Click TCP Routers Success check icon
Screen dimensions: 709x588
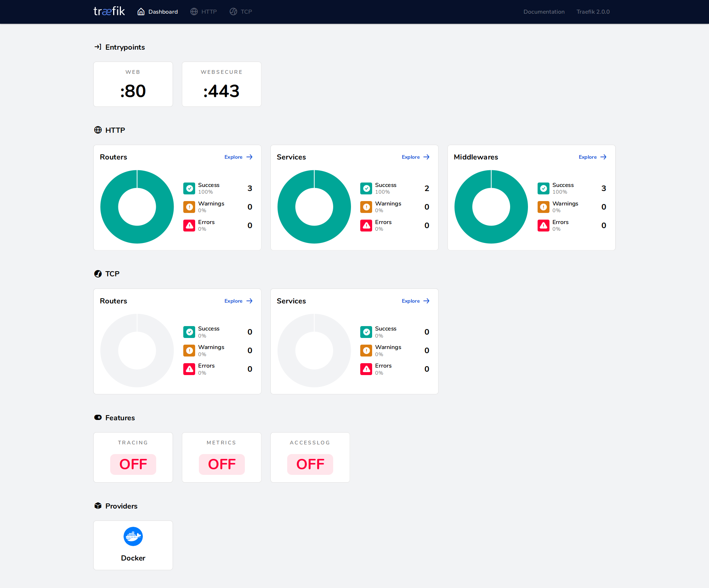click(x=189, y=332)
